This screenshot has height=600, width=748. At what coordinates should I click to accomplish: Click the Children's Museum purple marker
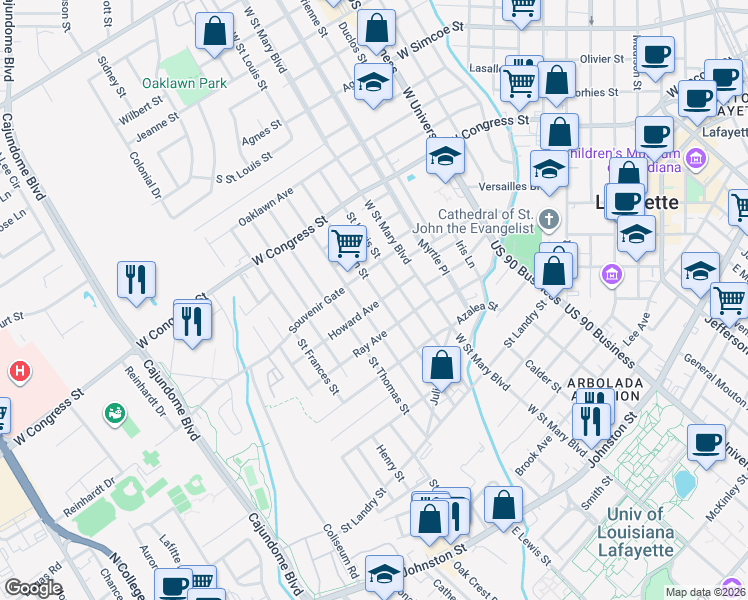pyautogui.click(x=696, y=159)
